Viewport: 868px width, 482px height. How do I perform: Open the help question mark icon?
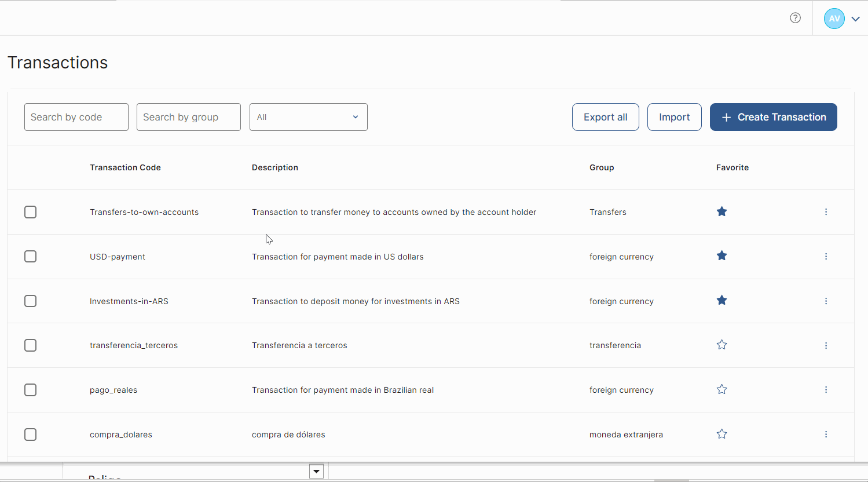pyautogui.click(x=795, y=18)
